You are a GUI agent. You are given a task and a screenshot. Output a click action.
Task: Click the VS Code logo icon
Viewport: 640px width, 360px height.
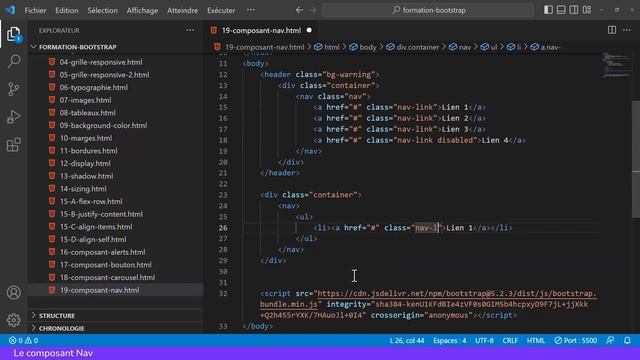[x=10, y=10]
